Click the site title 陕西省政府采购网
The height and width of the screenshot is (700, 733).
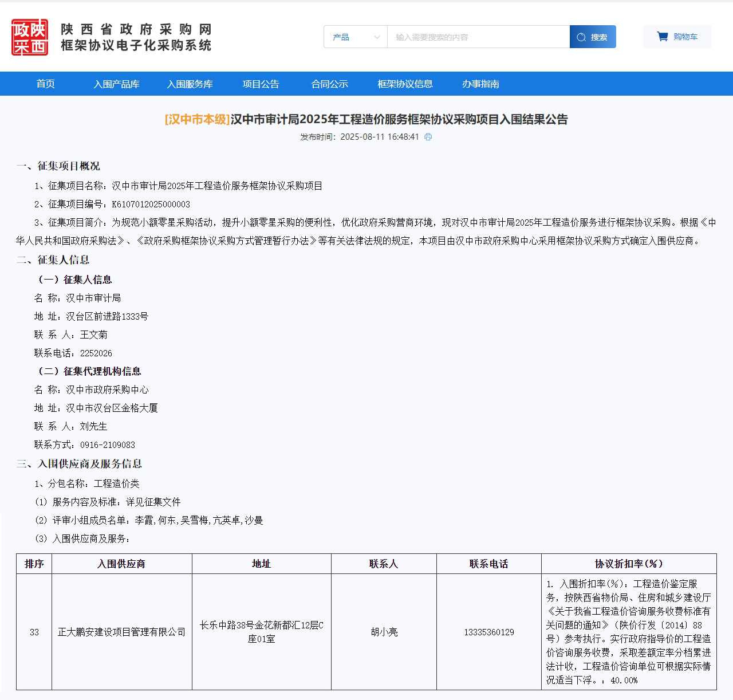[136, 29]
